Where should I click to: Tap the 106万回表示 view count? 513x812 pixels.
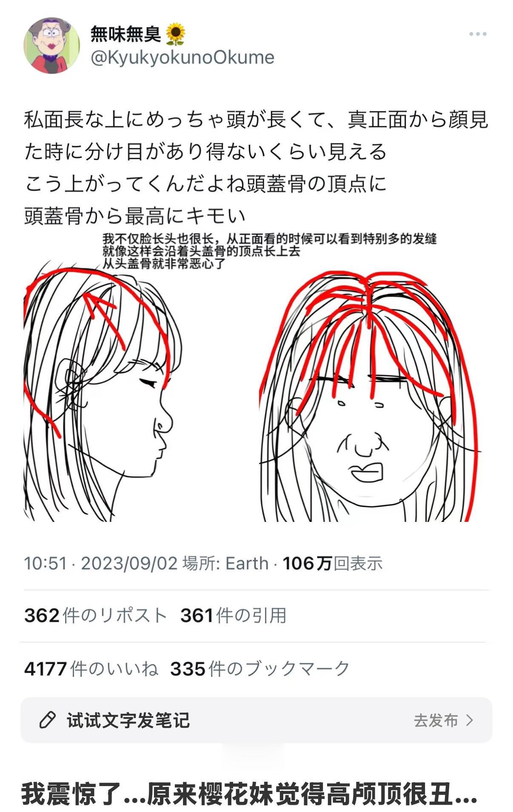[x=333, y=563]
